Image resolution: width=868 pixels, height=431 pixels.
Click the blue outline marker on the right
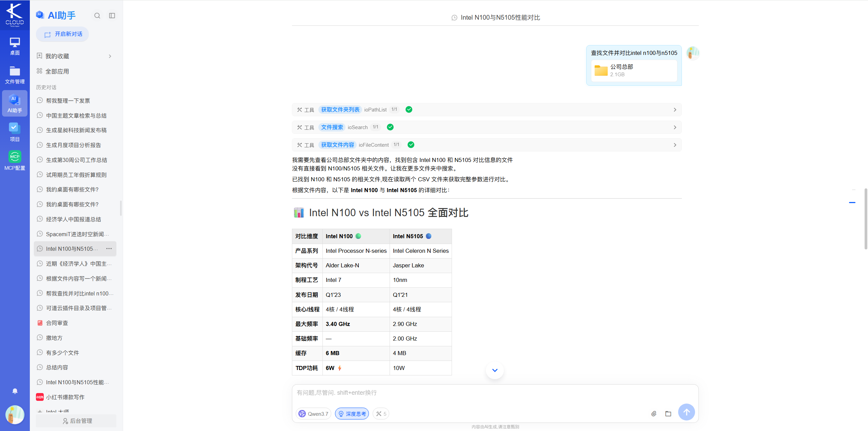852,203
